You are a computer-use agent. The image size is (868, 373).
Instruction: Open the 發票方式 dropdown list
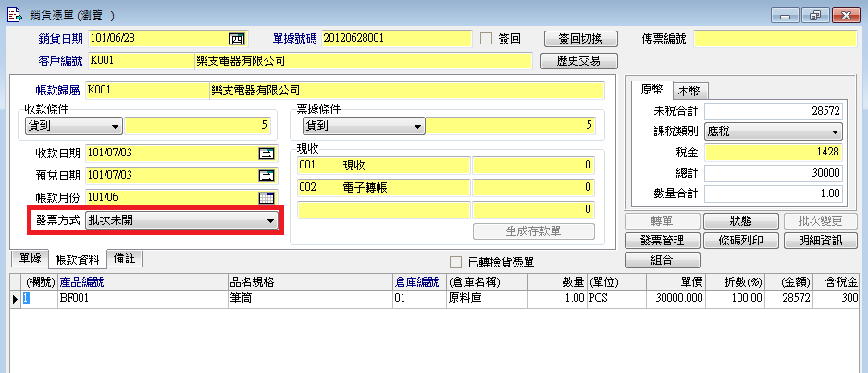point(270,221)
